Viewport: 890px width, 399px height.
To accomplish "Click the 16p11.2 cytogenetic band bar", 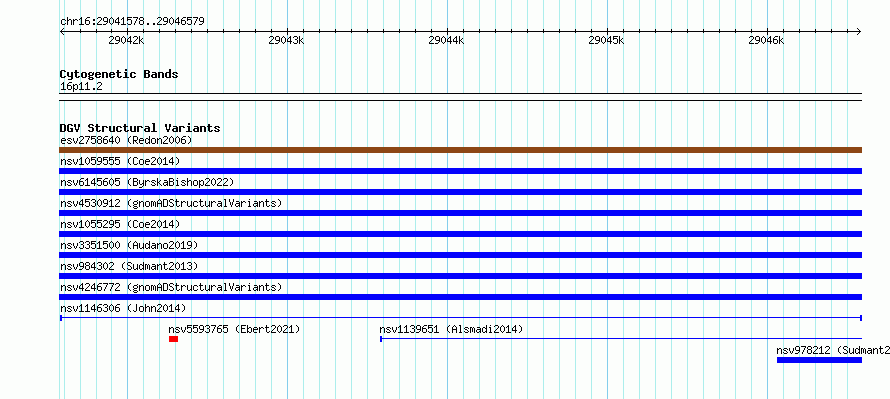I will [460, 97].
